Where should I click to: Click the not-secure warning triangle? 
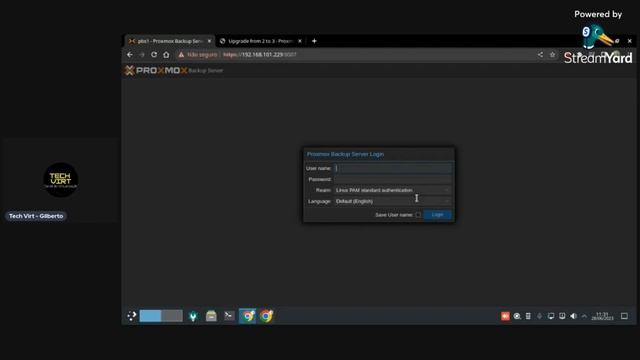181,54
